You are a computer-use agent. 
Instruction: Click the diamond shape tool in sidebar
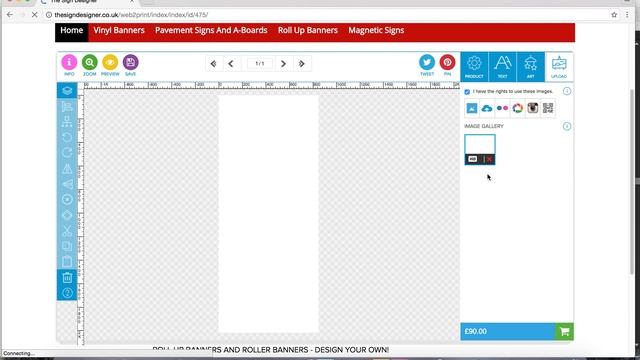click(x=67, y=215)
